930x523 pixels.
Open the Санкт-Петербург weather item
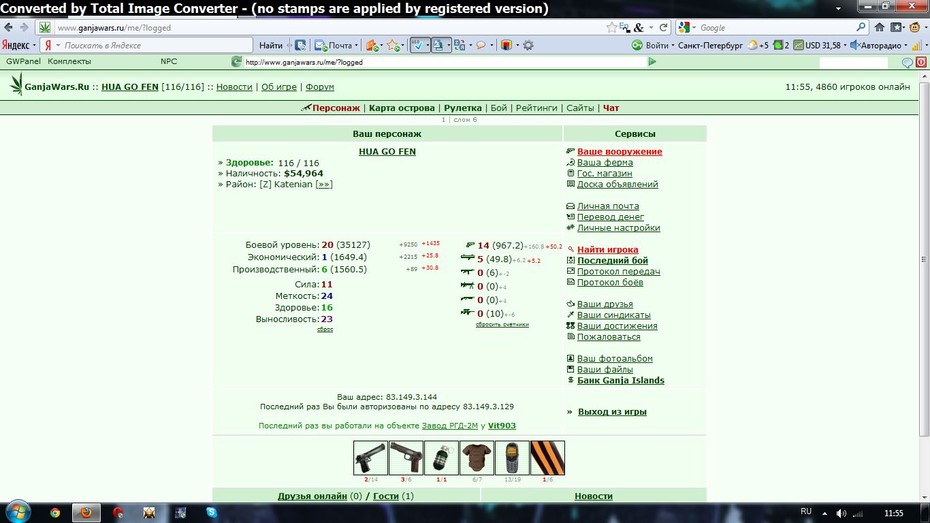(710, 45)
